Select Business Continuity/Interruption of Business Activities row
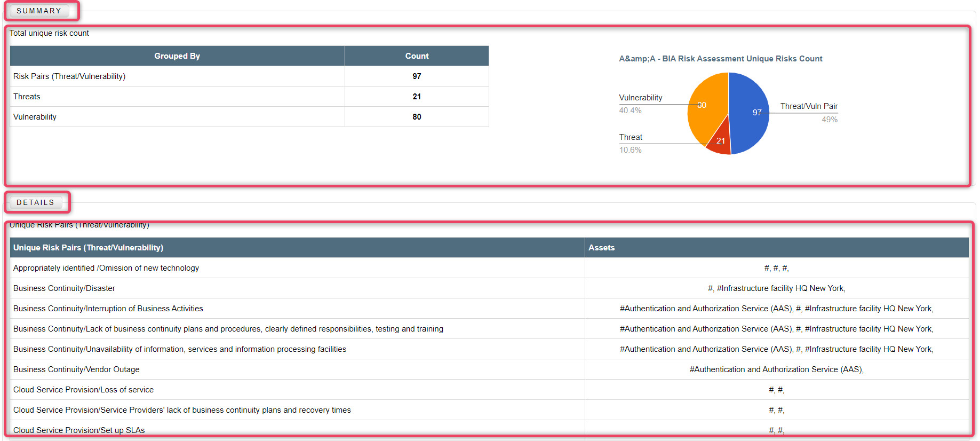Image resolution: width=980 pixels, height=441 pixels. pyautogui.click(x=489, y=309)
